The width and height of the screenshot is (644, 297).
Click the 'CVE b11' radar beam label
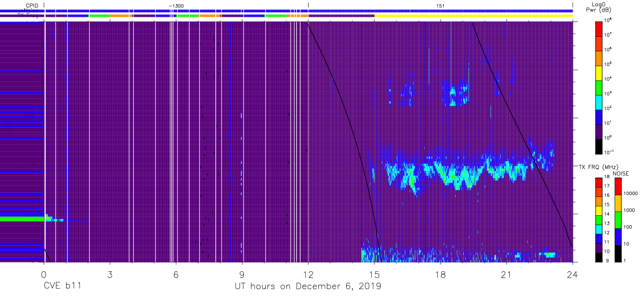click(61, 287)
